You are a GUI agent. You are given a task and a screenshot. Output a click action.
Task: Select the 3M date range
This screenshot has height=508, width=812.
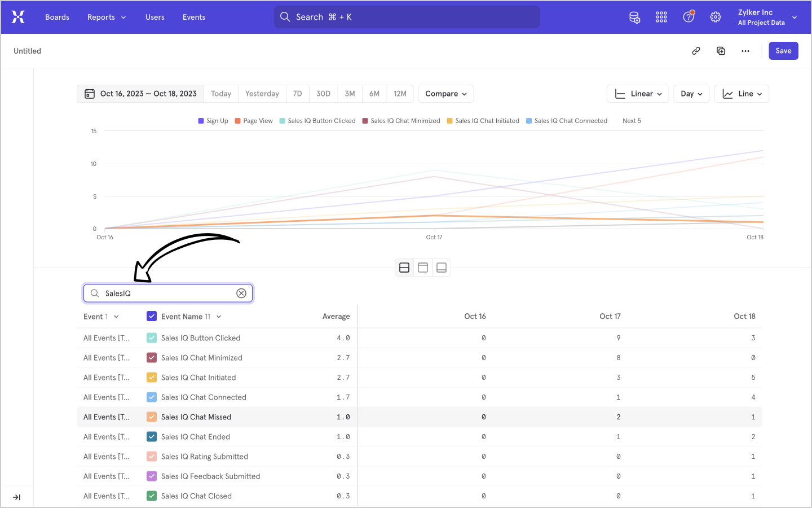(x=350, y=94)
